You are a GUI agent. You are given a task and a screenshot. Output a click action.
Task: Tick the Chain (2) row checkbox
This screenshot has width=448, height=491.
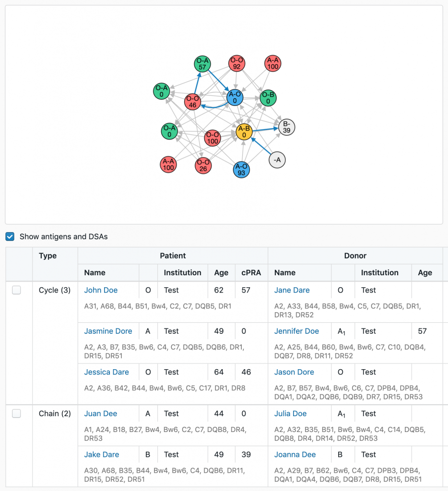[x=16, y=414]
